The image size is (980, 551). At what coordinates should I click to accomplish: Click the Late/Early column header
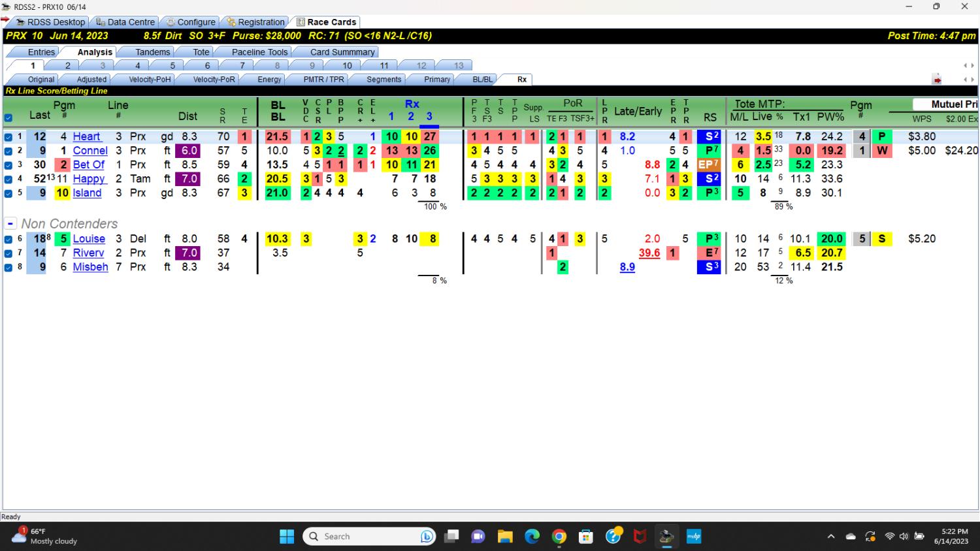(638, 112)
